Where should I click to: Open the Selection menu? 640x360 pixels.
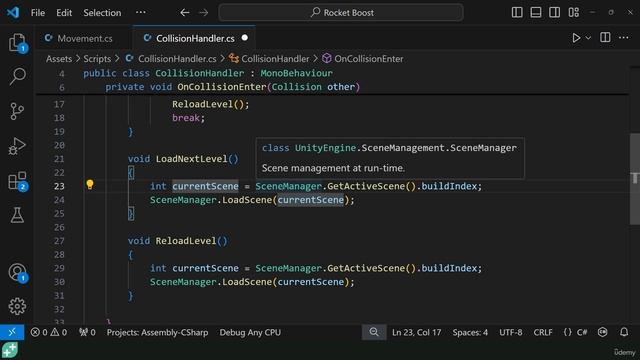click(x=102, y=13)
